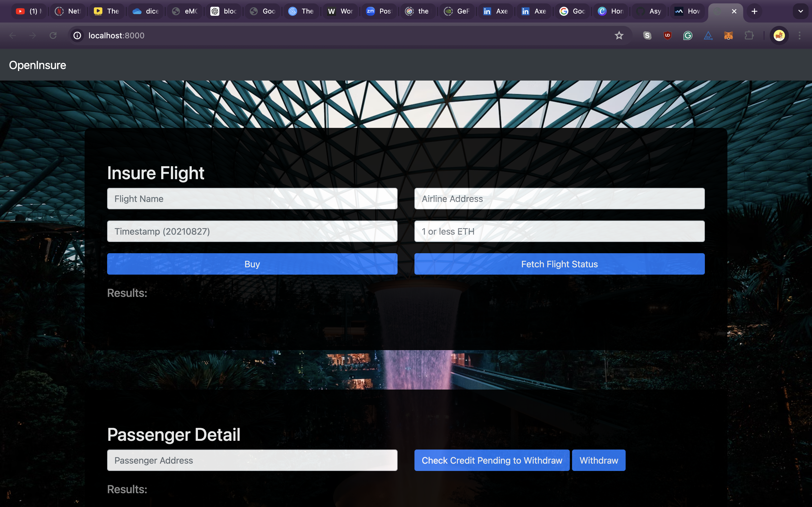Click the browser profile avatar
The width and height of the screenshot is (812, 507).
tap(779, 35)
